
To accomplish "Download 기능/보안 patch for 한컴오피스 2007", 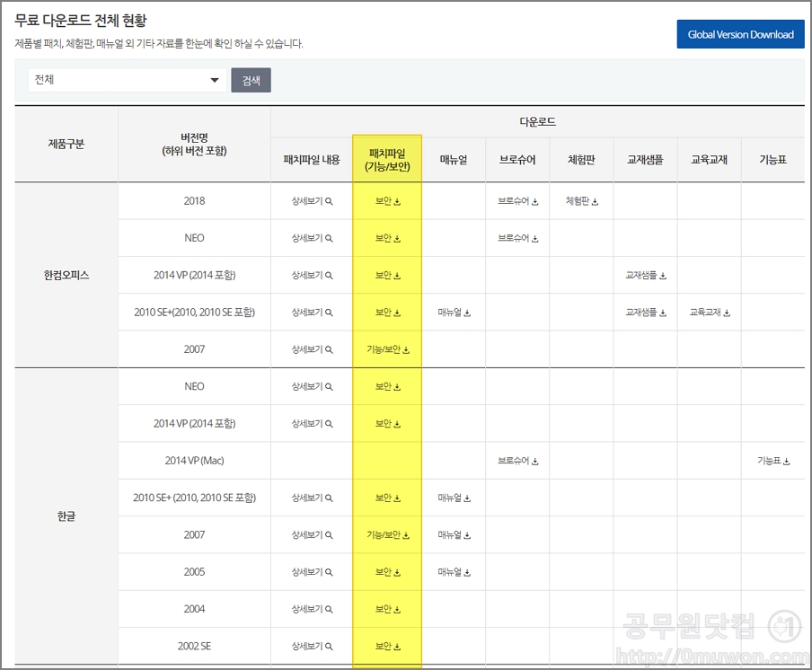I will (x=388, y=349).
